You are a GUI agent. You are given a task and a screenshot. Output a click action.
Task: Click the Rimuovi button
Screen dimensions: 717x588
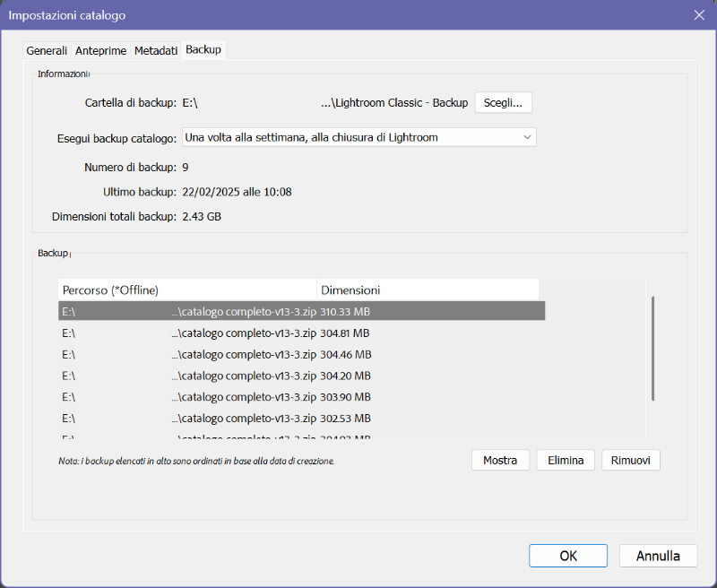tap(631, 460)
